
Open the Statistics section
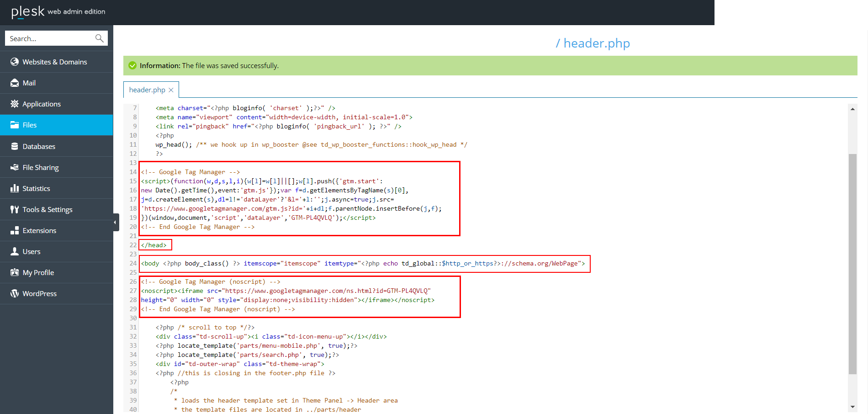(x=56, y=188)
